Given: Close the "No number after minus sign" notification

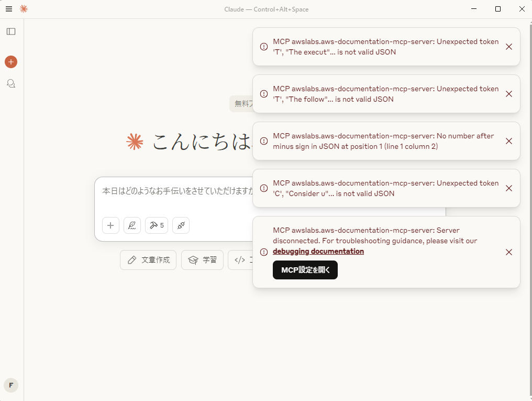Looking at the screenshot, I should (x=509, y=141).
